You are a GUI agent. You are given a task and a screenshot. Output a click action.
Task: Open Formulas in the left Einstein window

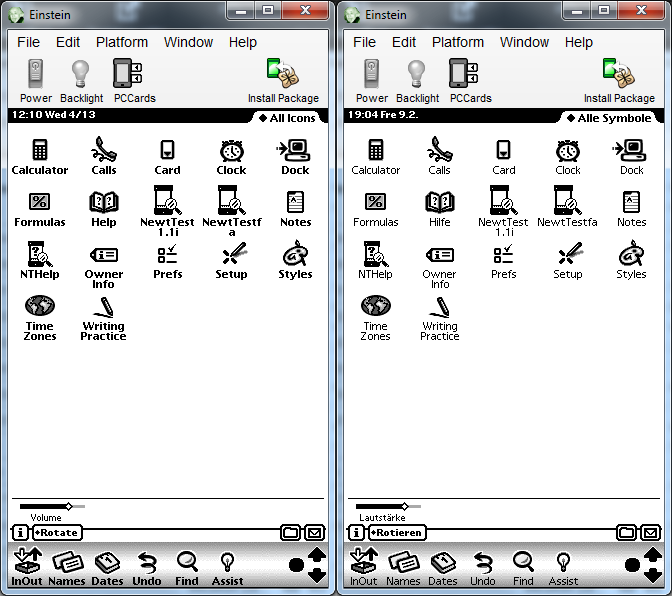39,210
